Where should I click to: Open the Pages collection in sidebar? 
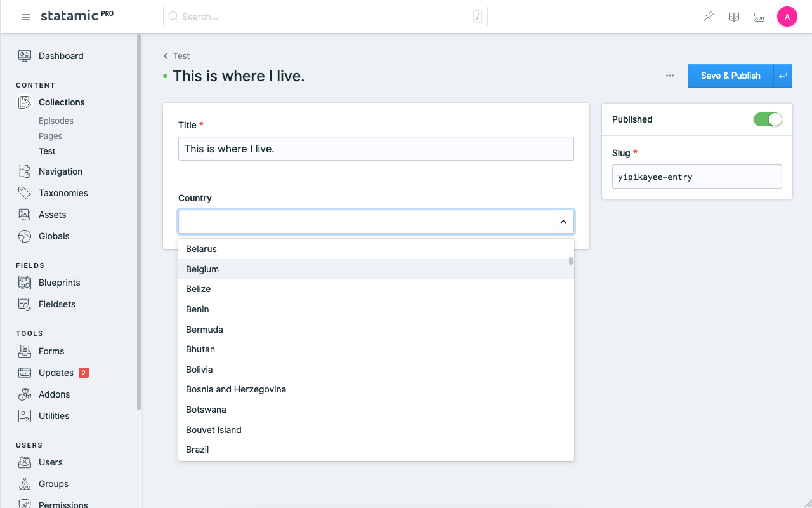click(50, 136)
